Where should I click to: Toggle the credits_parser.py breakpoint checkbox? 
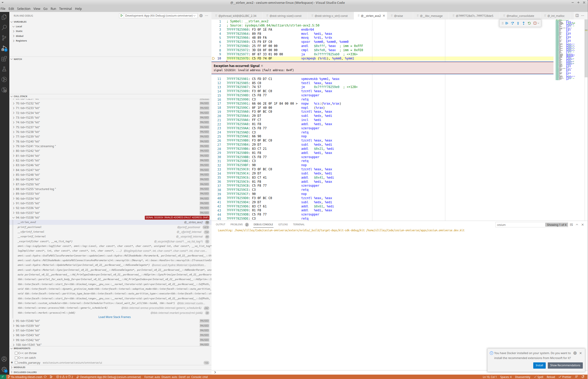pos(16,363)
